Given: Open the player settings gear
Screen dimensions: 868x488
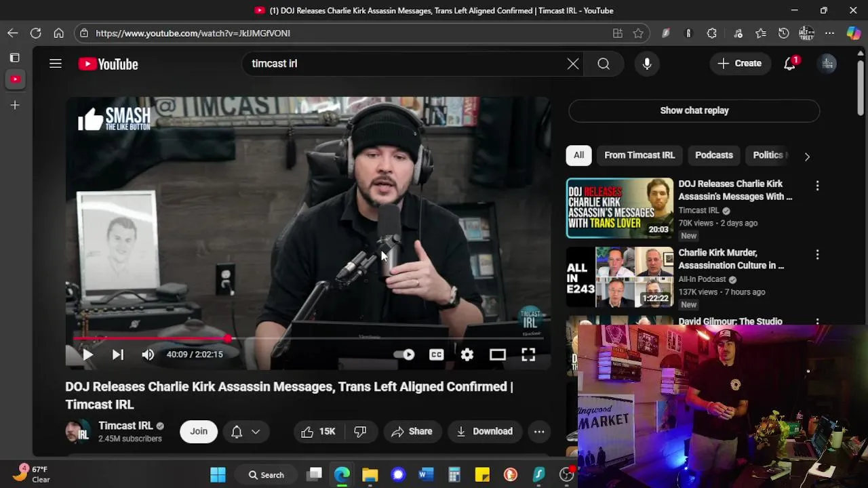Looking at the screenshot, I should coord(467,354).
